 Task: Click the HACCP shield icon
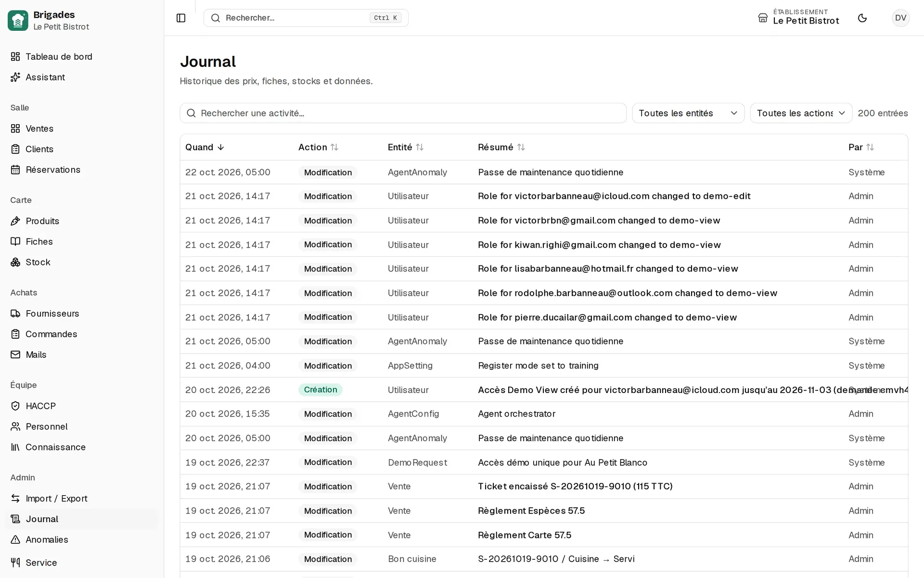point(15,406)
